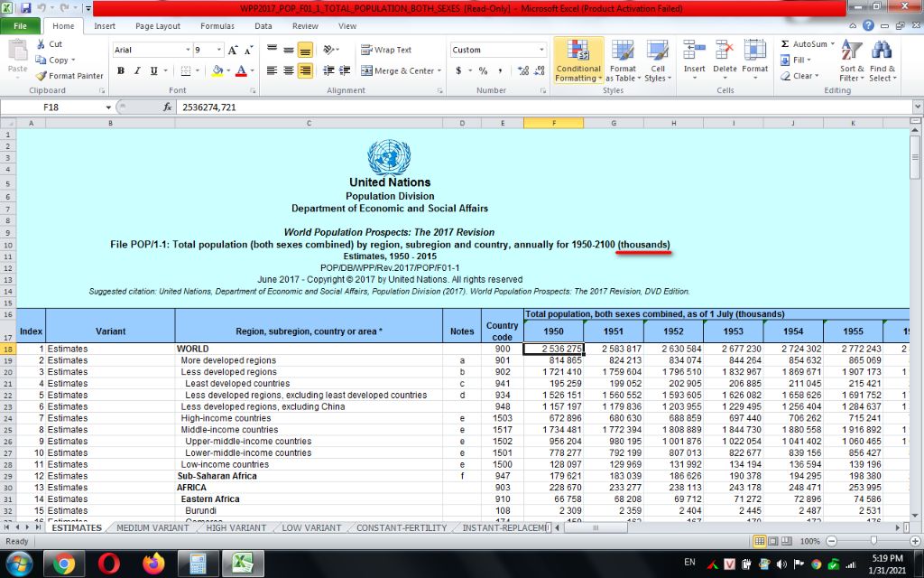924x578 pixels.
Task: Open the Font dialog launcher arrow
Action: click(253, 91)
